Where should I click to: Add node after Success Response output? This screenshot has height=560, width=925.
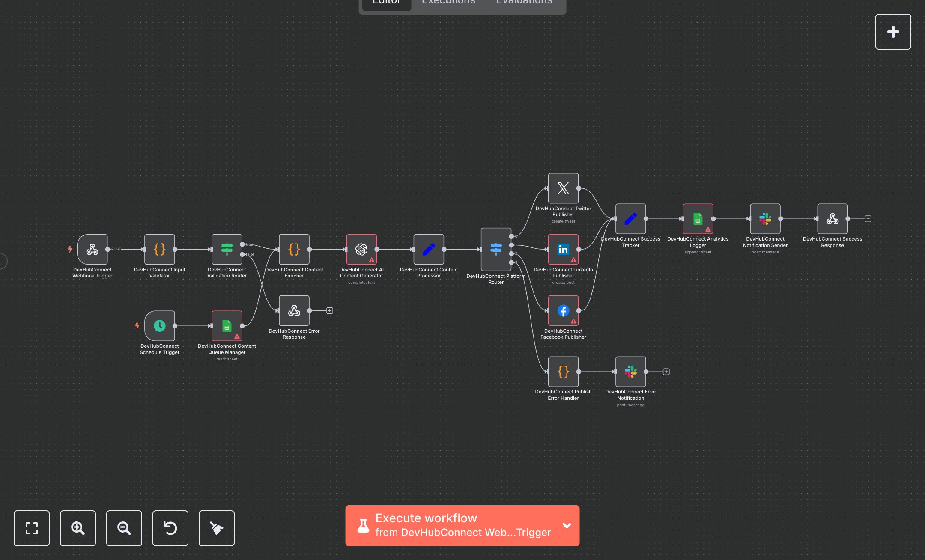868,219
